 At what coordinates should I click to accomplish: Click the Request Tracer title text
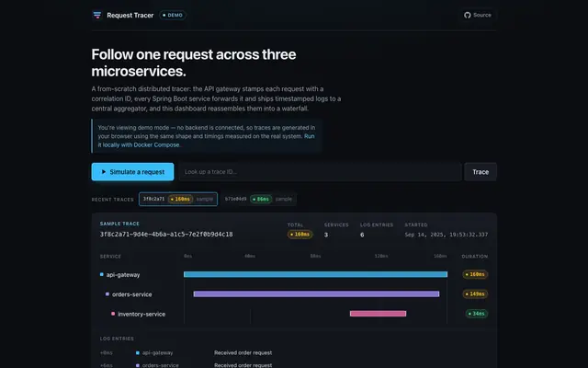(130, 16)
